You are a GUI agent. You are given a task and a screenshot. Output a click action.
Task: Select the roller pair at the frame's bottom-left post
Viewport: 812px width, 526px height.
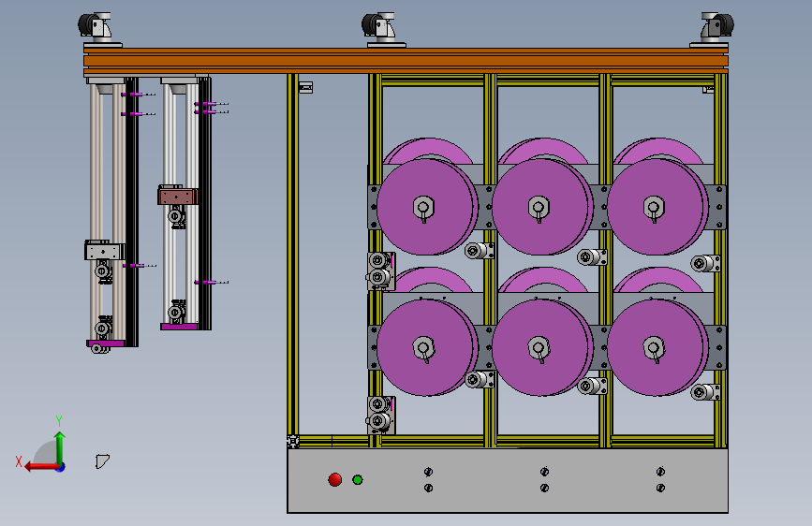point(381,415)
